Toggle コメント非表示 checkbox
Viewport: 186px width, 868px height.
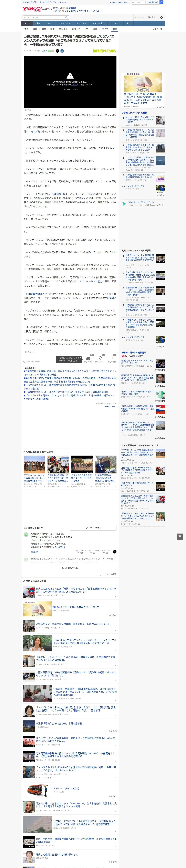[x=102, y=574]
